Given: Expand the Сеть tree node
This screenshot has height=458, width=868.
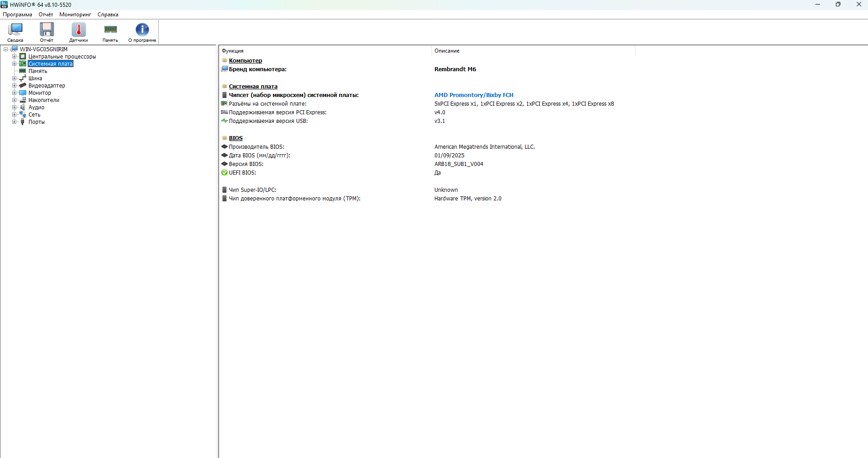Looking at the screenshot, I should click(15, 115).
